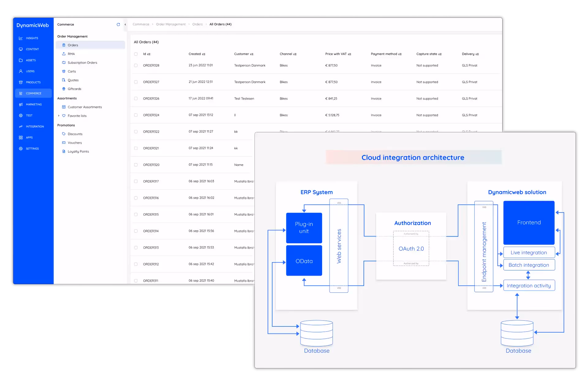The height and width of the screenshot is (392, 588).
Task: Click the Giftcards icon in tree
Action: pos(64,89)
